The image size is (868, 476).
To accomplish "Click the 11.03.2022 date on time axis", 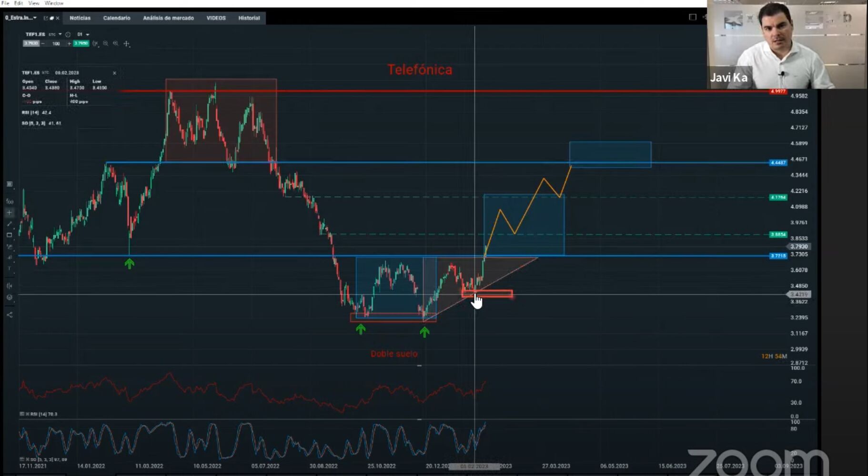I will 149,466.
